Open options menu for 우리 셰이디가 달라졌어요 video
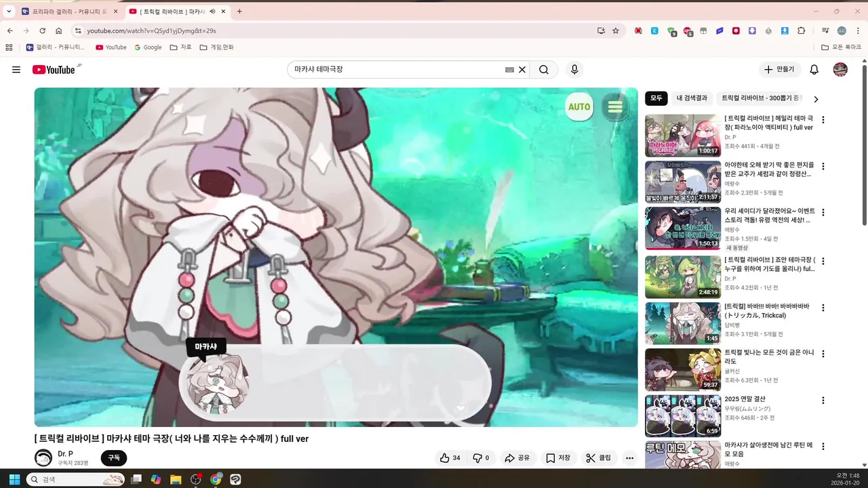Image resolution: width=868 pixels, height=488 pixels. 823,212
